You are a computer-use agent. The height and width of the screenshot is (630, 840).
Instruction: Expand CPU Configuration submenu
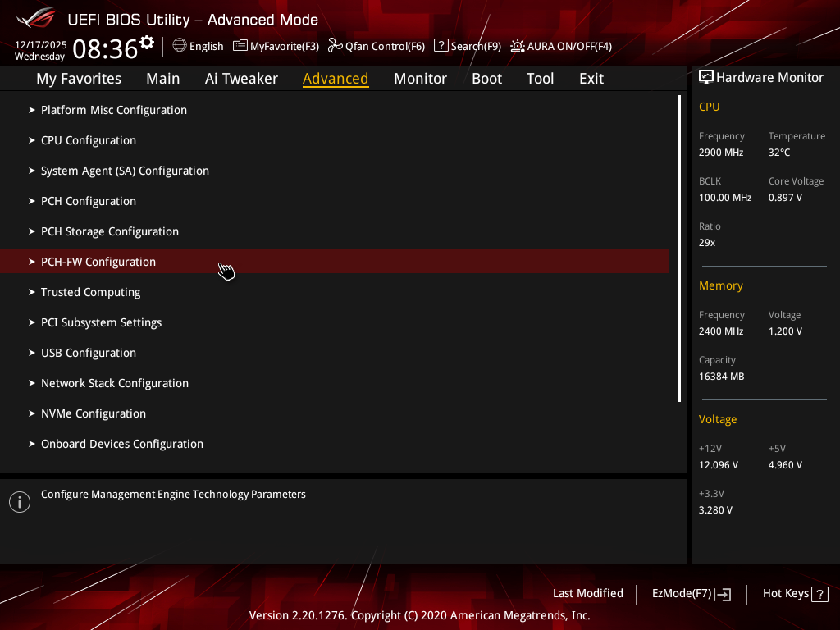(x=88, y=140)
